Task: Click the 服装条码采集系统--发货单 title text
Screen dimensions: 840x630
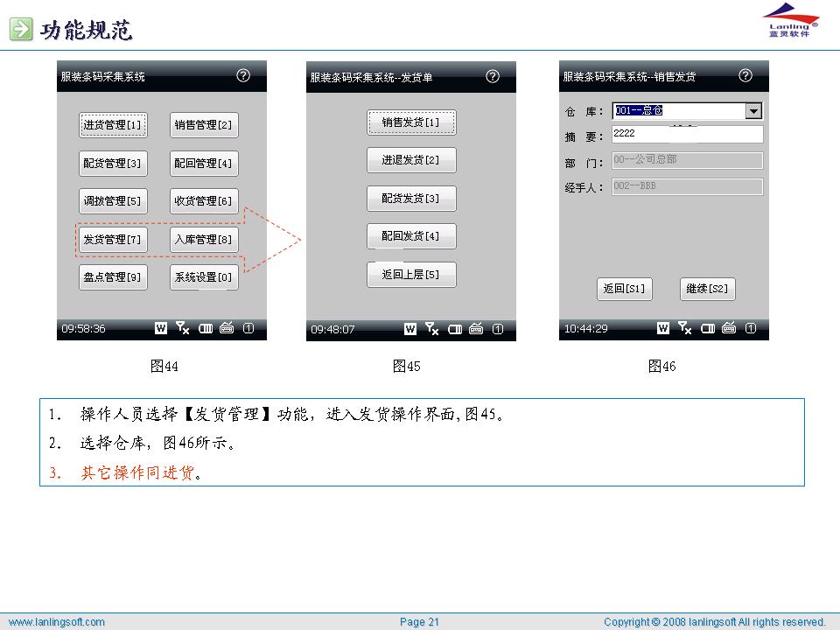Action: coord(371,77)
